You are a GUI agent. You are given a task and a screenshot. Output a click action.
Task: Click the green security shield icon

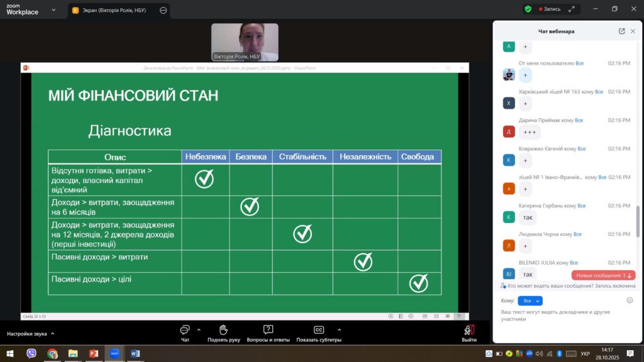pos(528,9)
